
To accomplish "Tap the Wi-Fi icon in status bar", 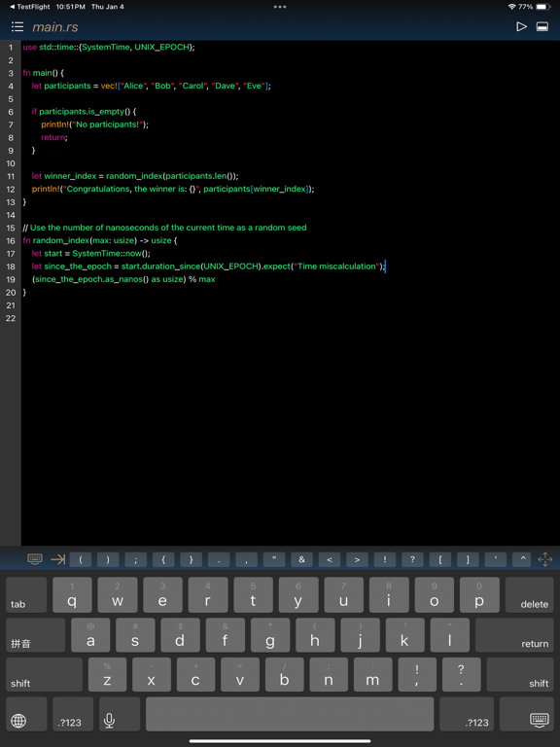I will click(x=512, y=7).
